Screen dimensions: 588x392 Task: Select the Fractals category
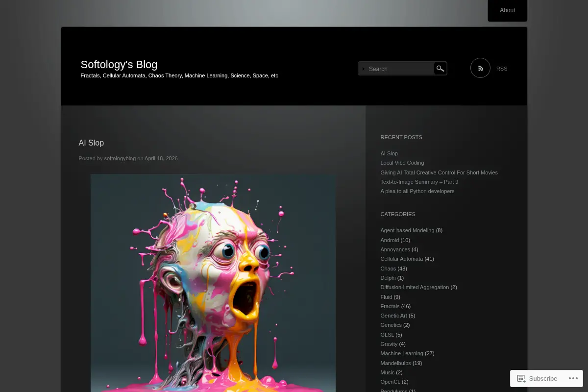390,306
